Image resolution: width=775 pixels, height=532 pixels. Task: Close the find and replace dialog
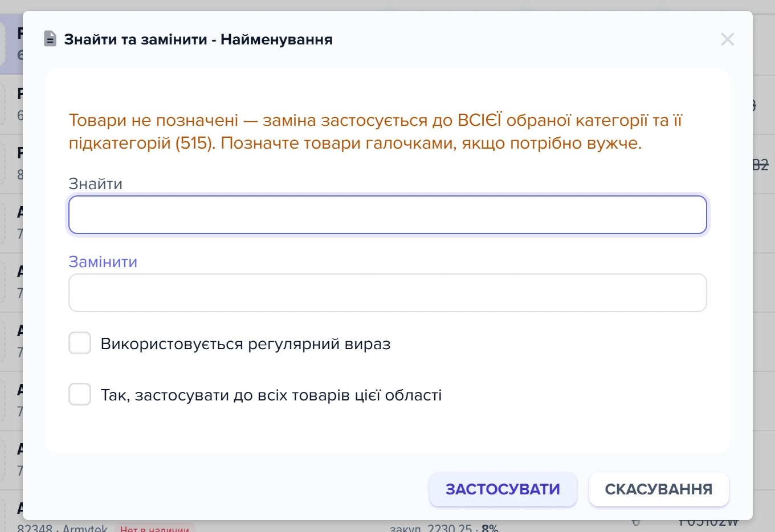point(727,39)
